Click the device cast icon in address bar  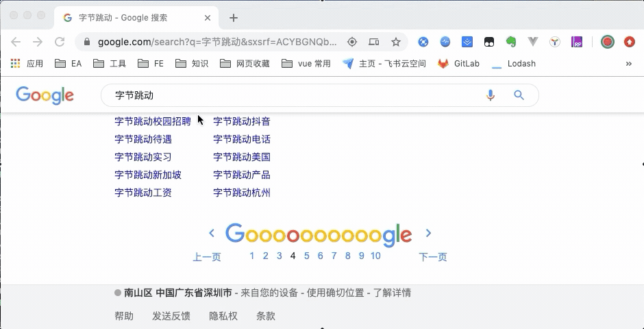point(374,42)
